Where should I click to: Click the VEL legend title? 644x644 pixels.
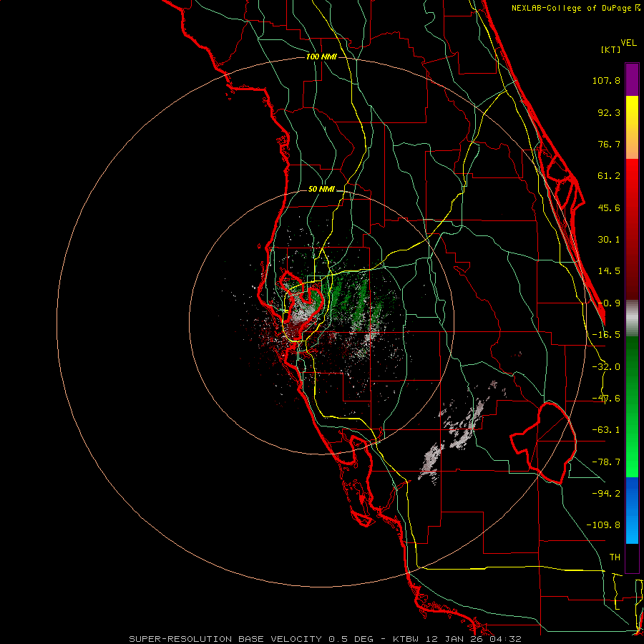(x=628, y=43)
